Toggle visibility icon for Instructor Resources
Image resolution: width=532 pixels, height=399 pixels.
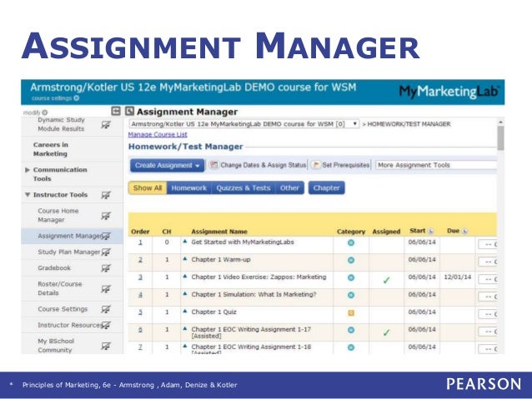click(x=106, y=325)
